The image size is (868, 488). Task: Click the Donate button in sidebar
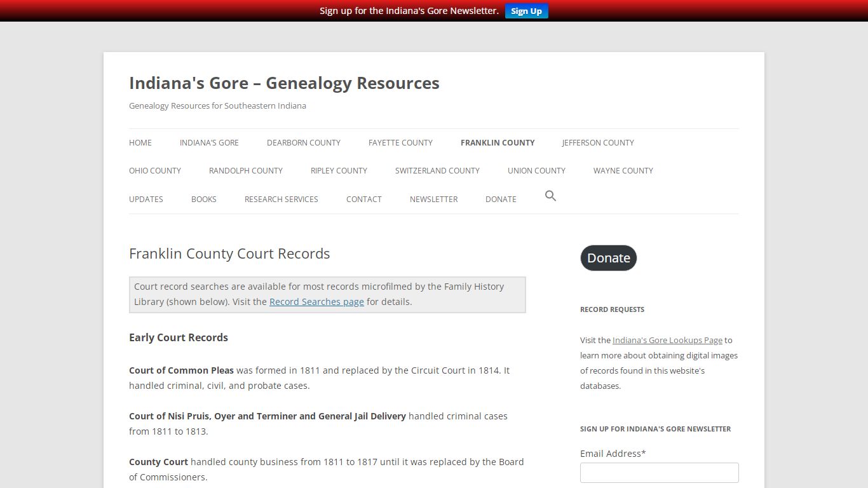pyautogui.click(x=608, y=258)
